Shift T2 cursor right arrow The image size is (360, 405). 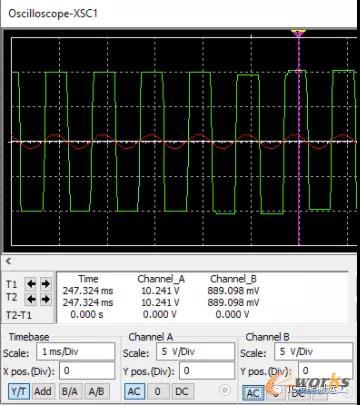46,299
